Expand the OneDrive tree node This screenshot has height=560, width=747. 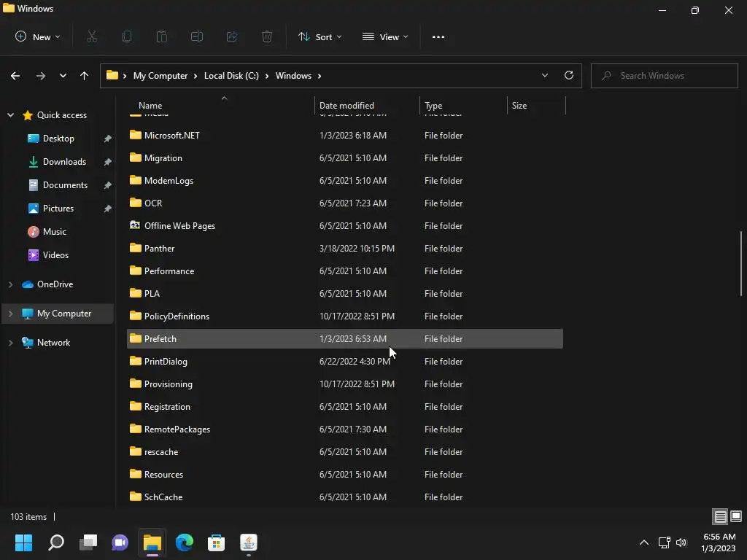point(10,284)
